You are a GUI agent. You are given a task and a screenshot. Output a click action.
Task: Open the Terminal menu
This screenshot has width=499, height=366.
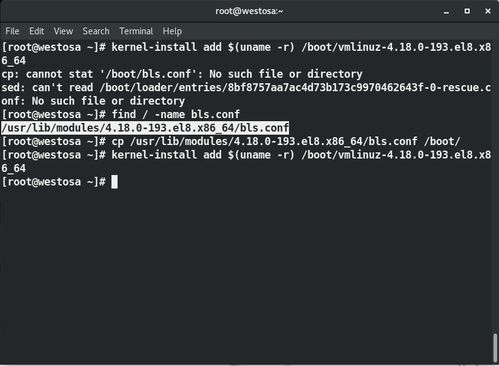(x=136, y=31)
